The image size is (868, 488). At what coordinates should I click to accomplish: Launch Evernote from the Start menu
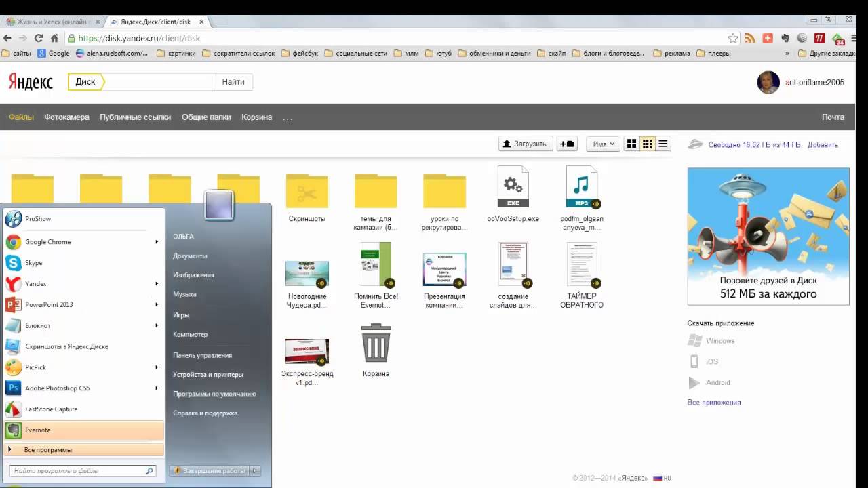83,430
